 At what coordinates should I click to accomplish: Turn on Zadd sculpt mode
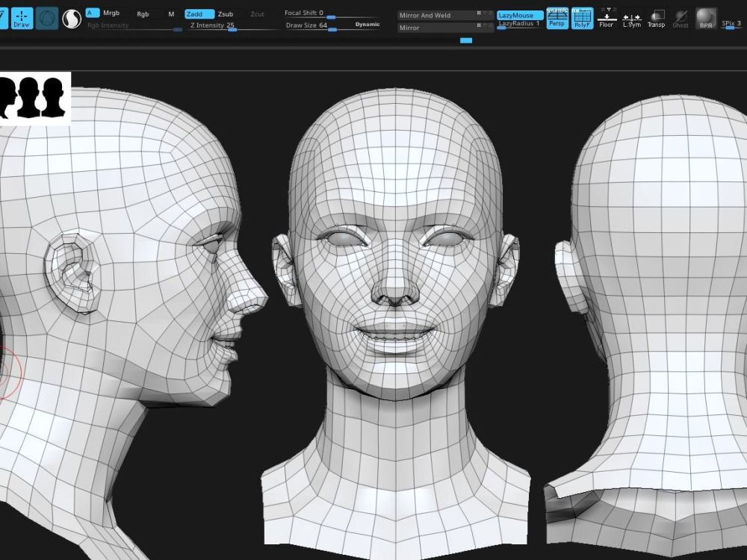pos(199,14)
